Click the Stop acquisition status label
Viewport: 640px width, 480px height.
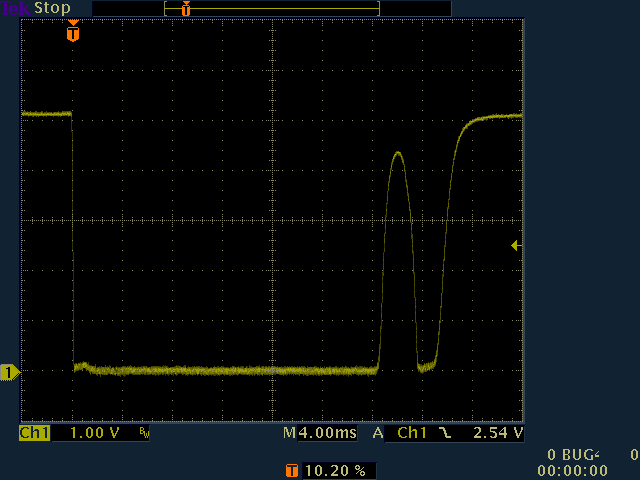tap(52, 8)
